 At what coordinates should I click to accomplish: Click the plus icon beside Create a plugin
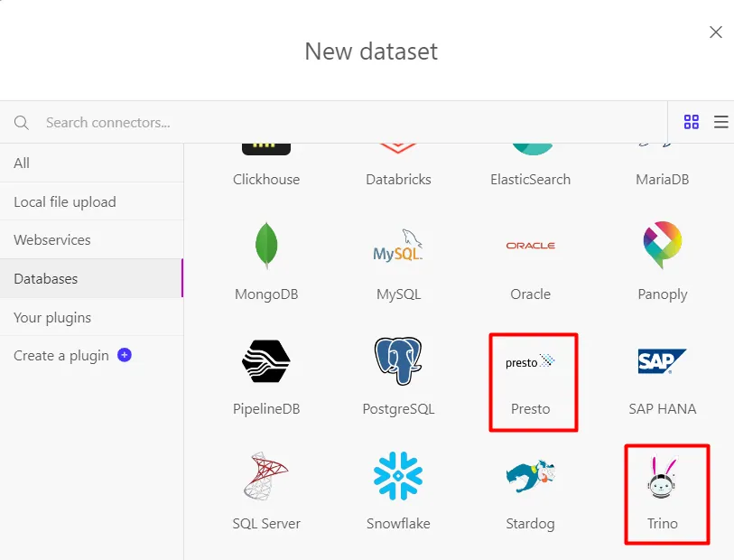124,355
